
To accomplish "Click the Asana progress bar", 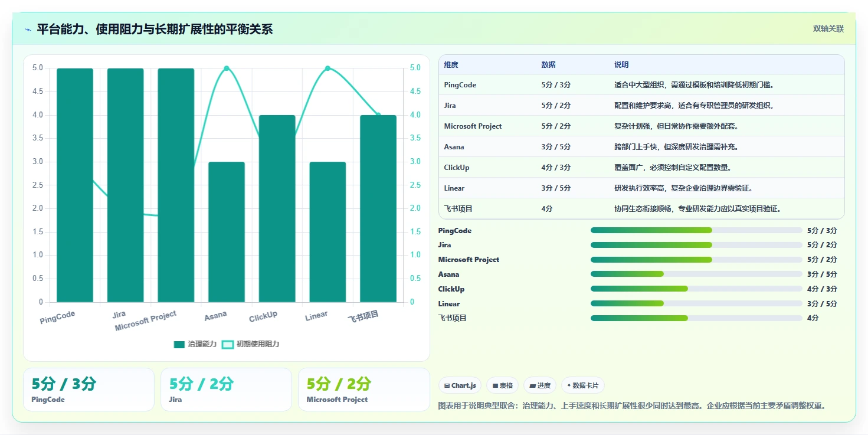I will 696,274.
